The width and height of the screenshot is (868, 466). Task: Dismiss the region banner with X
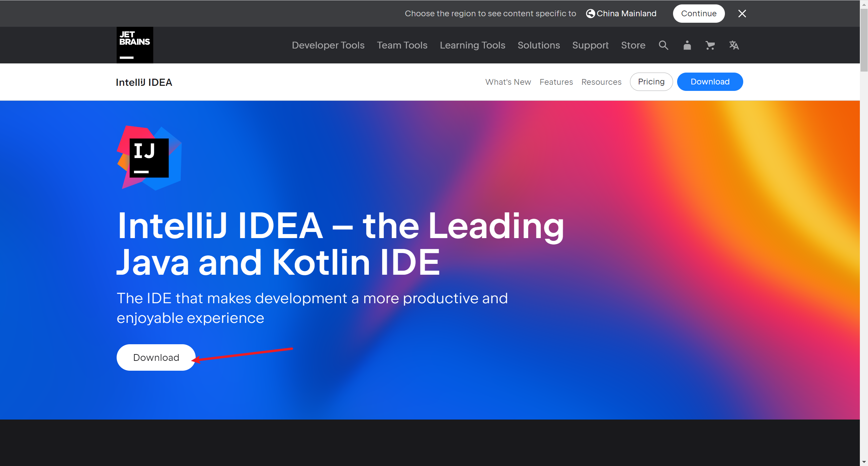(742, 14)
